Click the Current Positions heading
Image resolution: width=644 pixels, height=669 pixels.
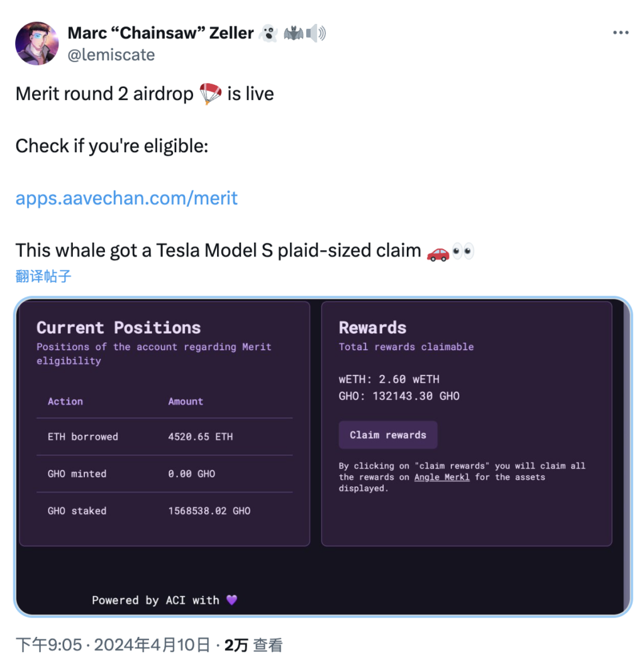pos(118,328)
